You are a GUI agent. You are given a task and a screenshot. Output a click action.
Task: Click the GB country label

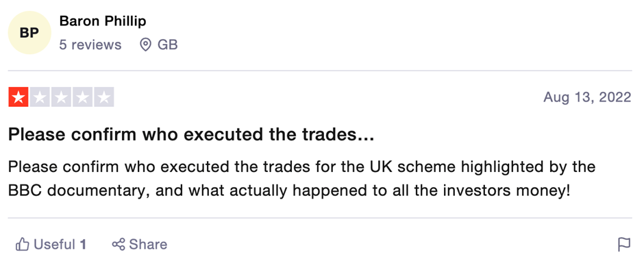(168, 45)
